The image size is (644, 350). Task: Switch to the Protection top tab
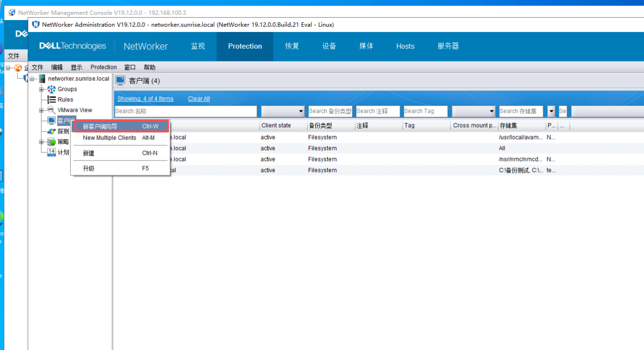[245, 46]
